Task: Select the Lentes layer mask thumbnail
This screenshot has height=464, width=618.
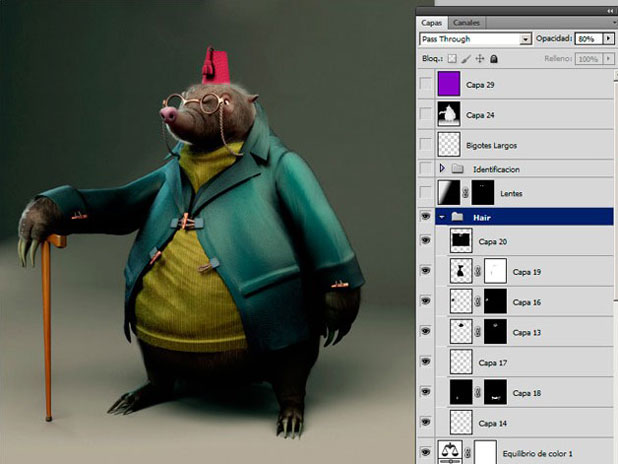Action: [x=483, y=193]
